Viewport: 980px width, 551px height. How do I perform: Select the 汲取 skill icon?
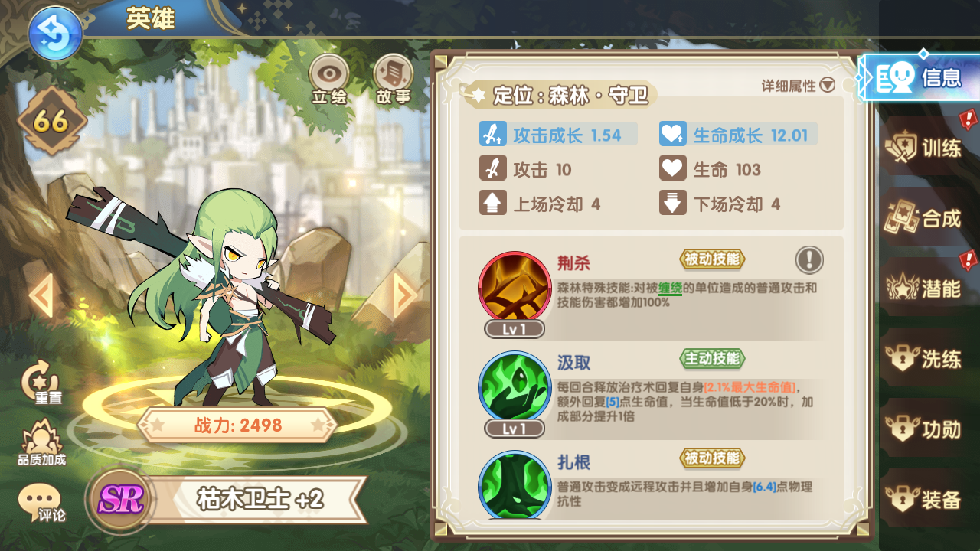(514, 388)
